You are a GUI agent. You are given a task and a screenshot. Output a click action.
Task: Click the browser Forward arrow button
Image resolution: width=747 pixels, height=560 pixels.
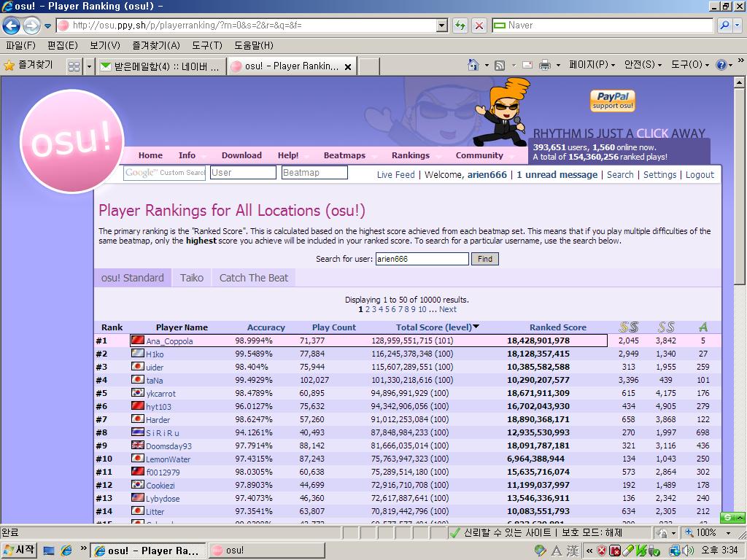tap(31, 26)
